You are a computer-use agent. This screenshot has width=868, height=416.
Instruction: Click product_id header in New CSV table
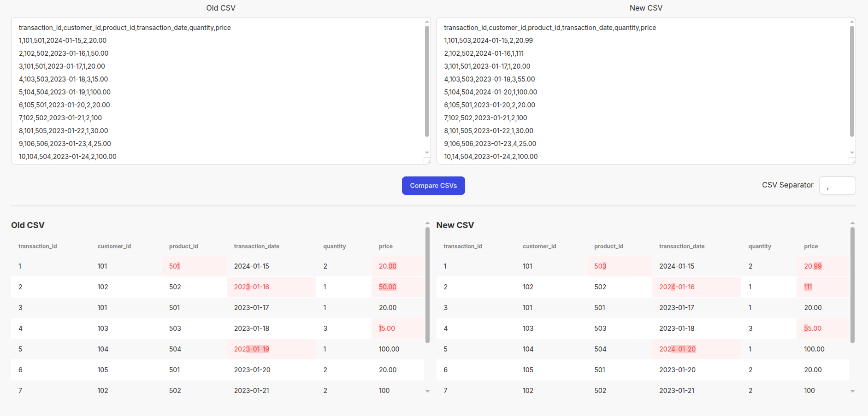point(609,246)
